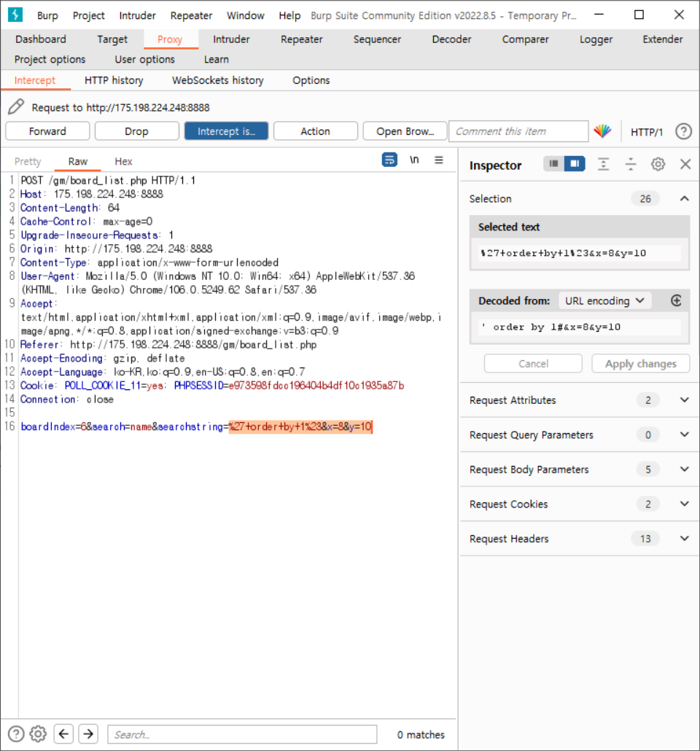700x751 pixels.
Task: Click the bottom Search field
Action: point(242,734)
